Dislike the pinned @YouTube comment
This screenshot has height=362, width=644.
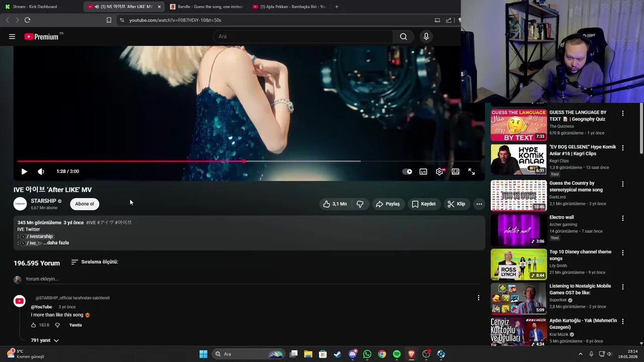point(57,325)
